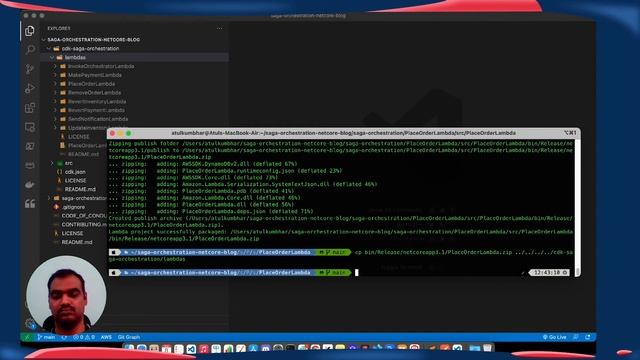Start Go Live server

pos(555,337)
